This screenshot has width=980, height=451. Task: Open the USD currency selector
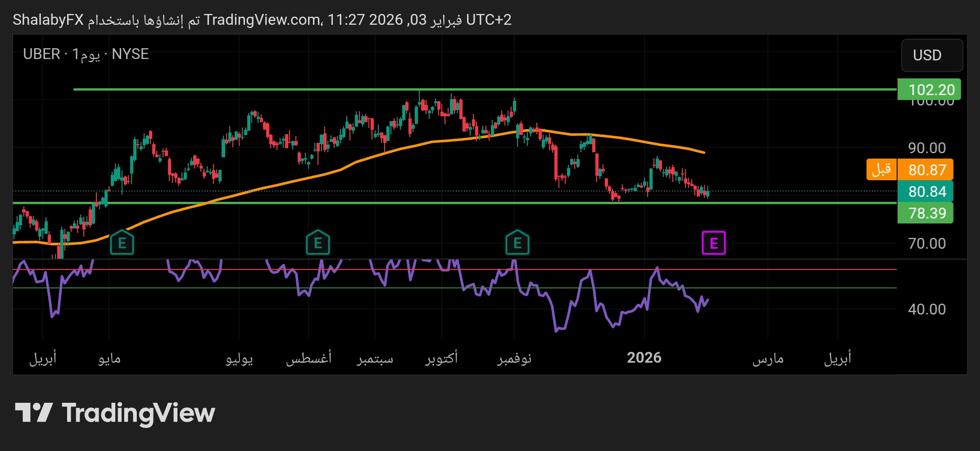tap(932, 55)
